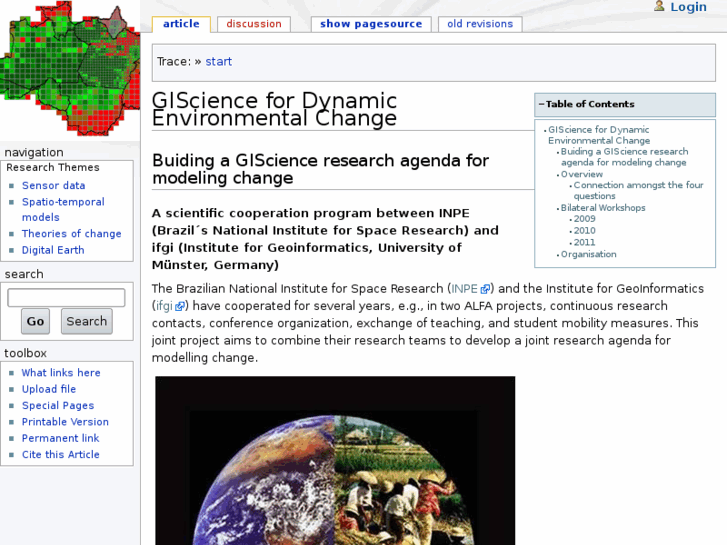
Task: Click the Login link
Action: pos(689,7)
